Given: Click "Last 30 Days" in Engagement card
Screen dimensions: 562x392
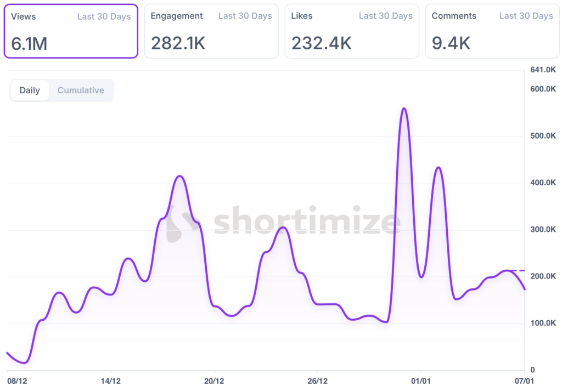Looking at the screenshot, I should pyautogui.click(x=245, y=16).
